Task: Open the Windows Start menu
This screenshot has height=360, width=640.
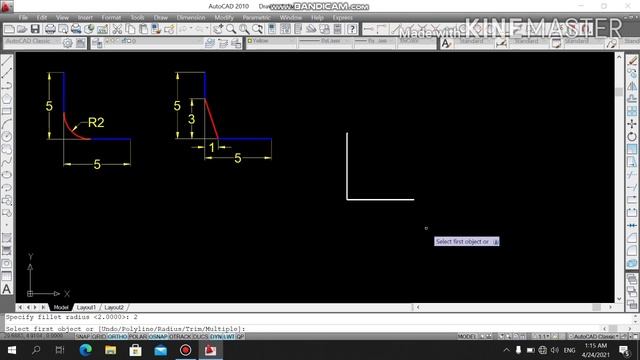Action: tap(11, 350)
